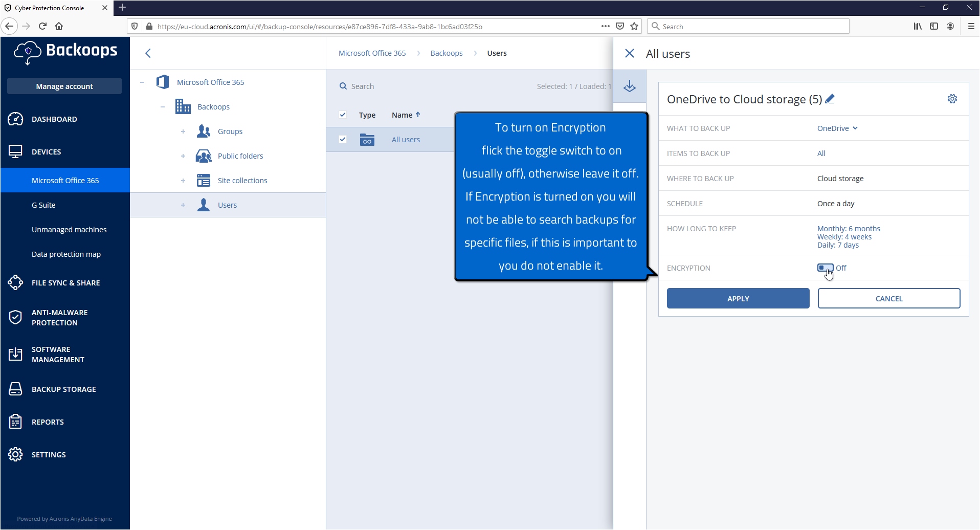The width and height of the screenshot is (980, 530).
Task: Click the search magnifier in user list
Action: coord(343,86)
